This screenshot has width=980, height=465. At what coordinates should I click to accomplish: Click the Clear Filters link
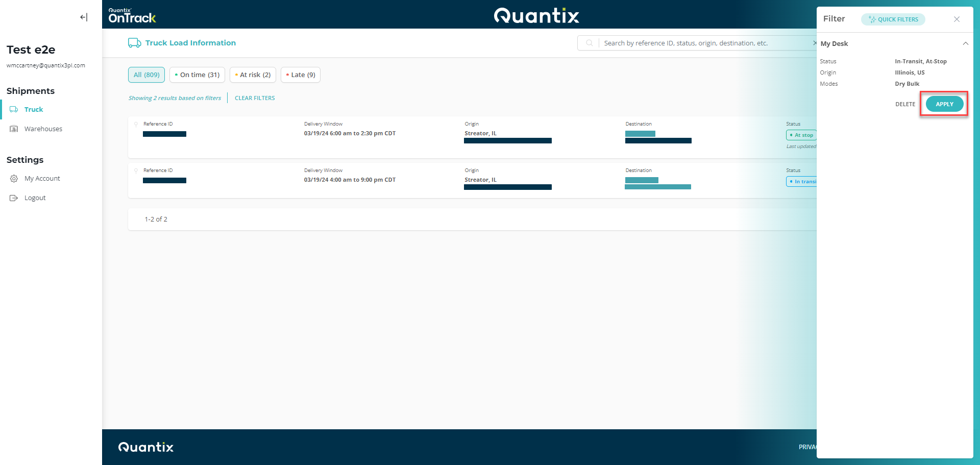(x=255, y=98)
